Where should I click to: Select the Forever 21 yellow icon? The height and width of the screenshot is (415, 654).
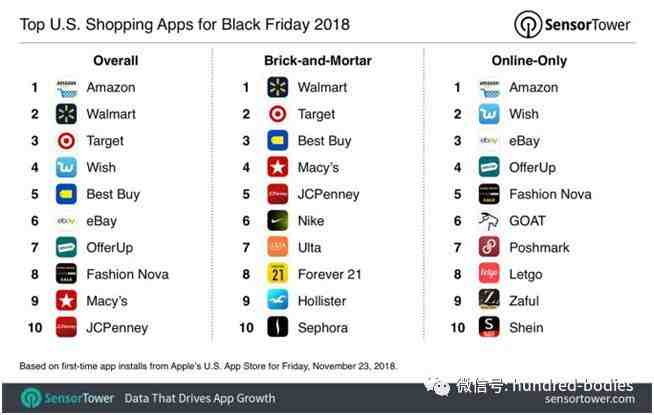point(278,274)
